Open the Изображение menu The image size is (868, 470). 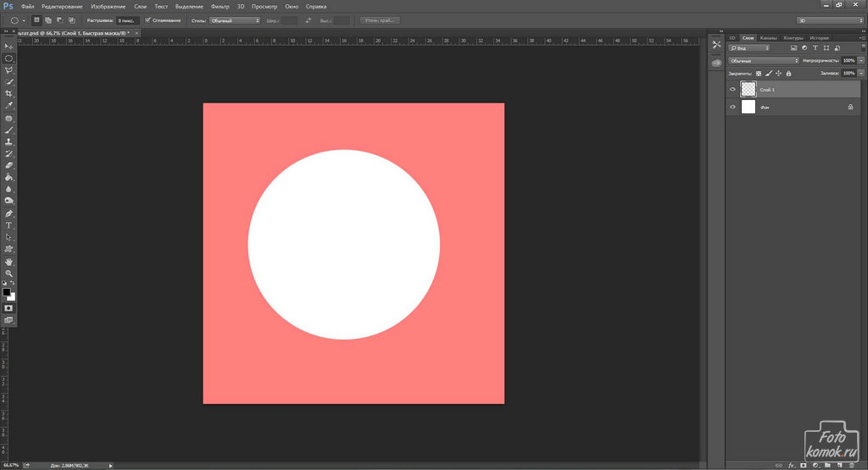click(x=108, y=7)
